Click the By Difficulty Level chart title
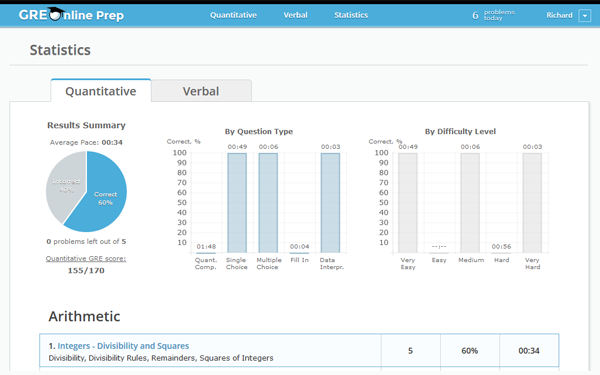Image resolution: width=600 pixels, height=375 pixels. pyautogui.click(x=460, y=132)
